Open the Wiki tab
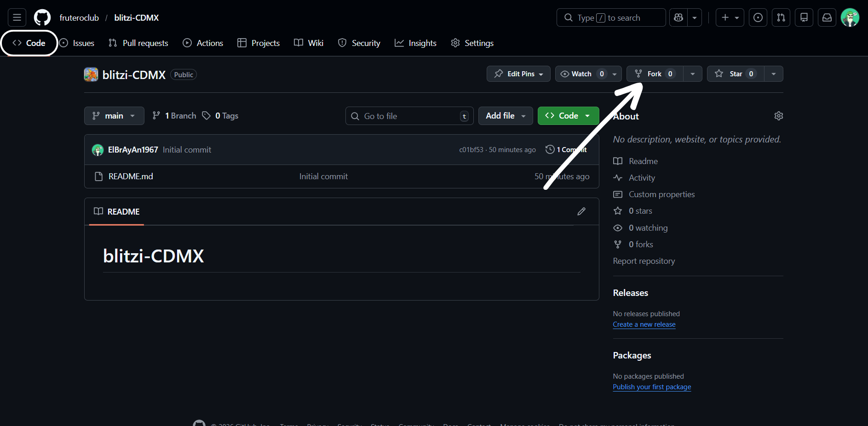 coord(309,43)
